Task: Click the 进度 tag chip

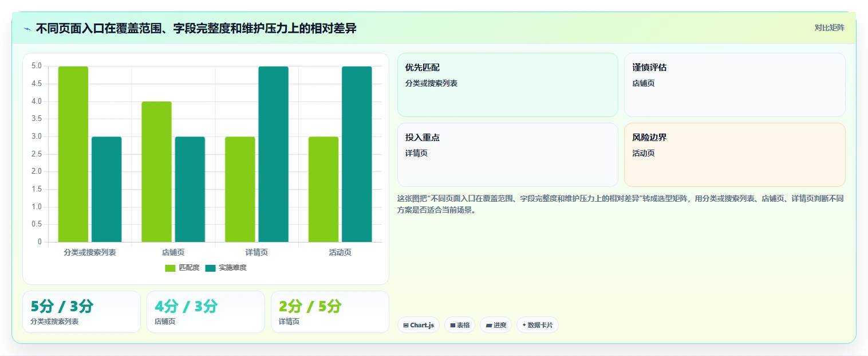Action: (496, 325)
